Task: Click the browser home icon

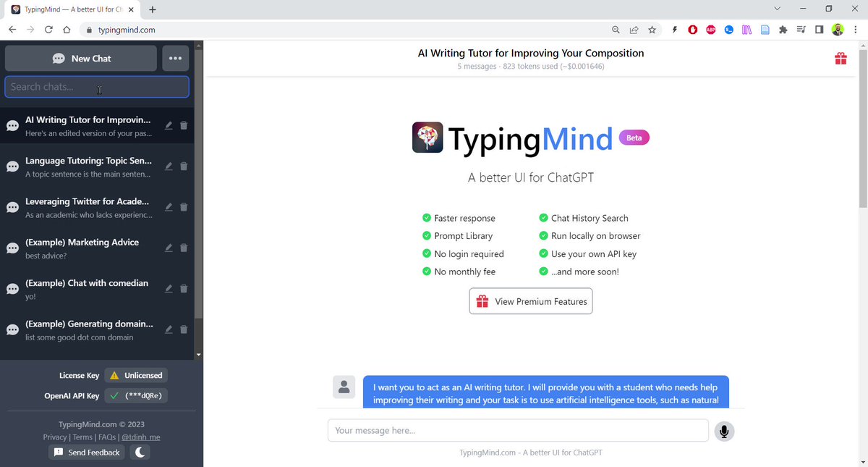Action: pyautogui.click(x=67, y=30)
